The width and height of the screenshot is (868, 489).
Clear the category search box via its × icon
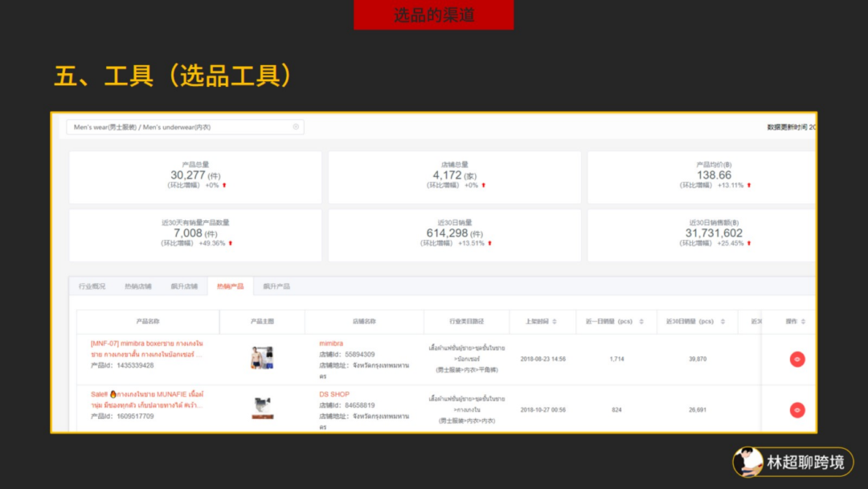point(297,126)
